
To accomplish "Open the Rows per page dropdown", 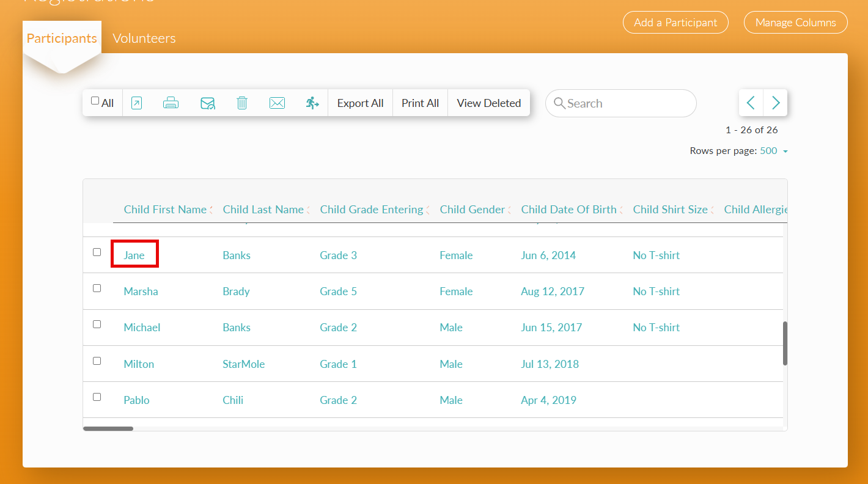I will (773, 151).
